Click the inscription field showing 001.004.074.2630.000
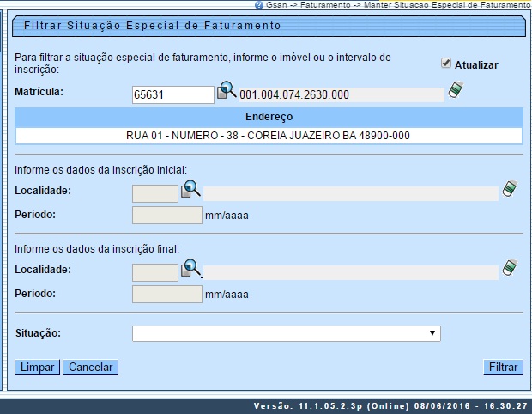 pos(341,94)
